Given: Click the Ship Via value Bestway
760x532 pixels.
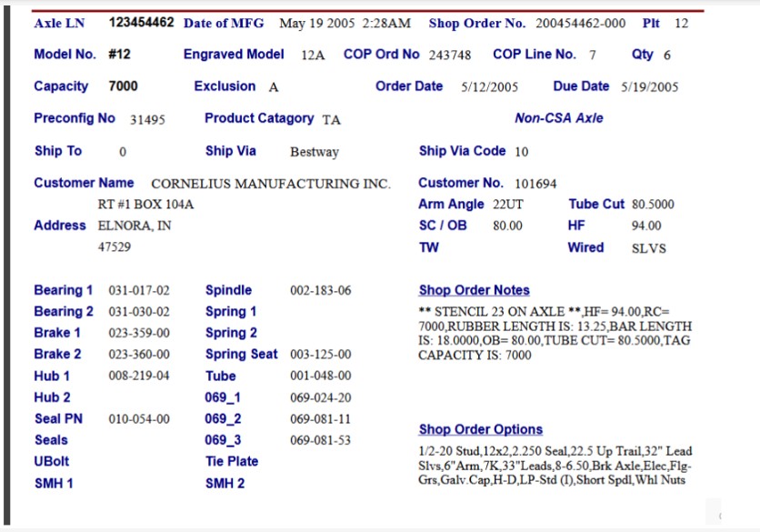Looking at the screenshot, I should tap(314, 152).
